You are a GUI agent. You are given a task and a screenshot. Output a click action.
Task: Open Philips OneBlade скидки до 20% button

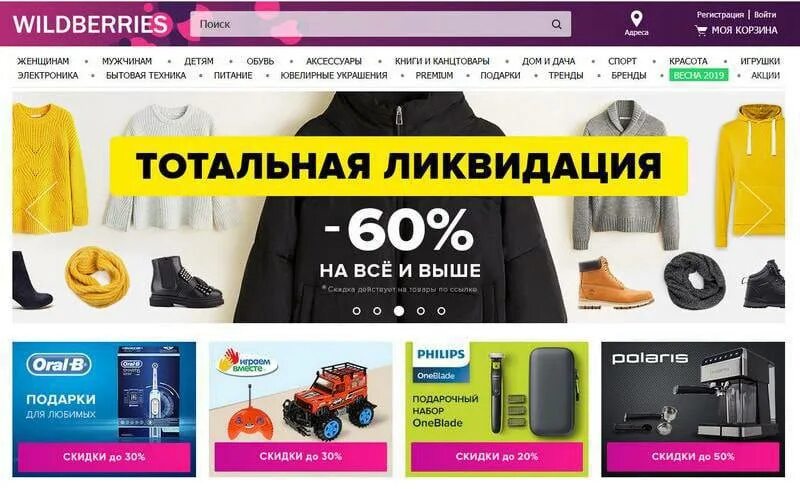496,456
